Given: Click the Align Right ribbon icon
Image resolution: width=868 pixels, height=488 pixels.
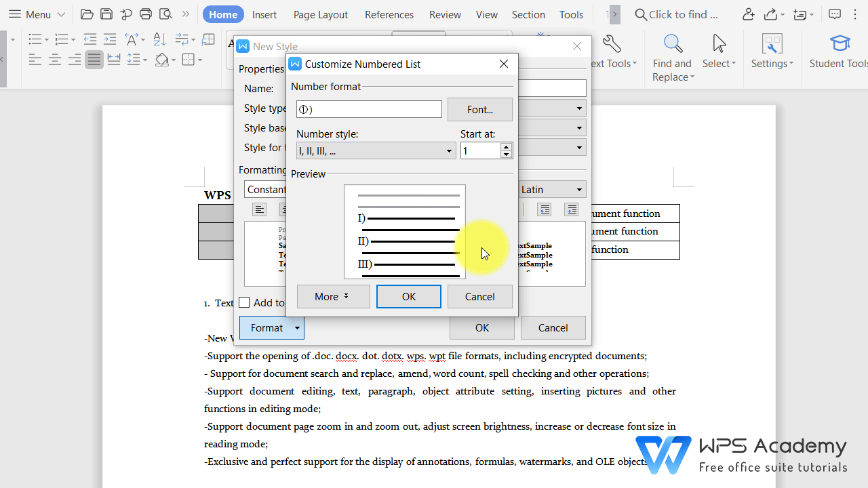Looking at the screenshot, I should (75, 60).
